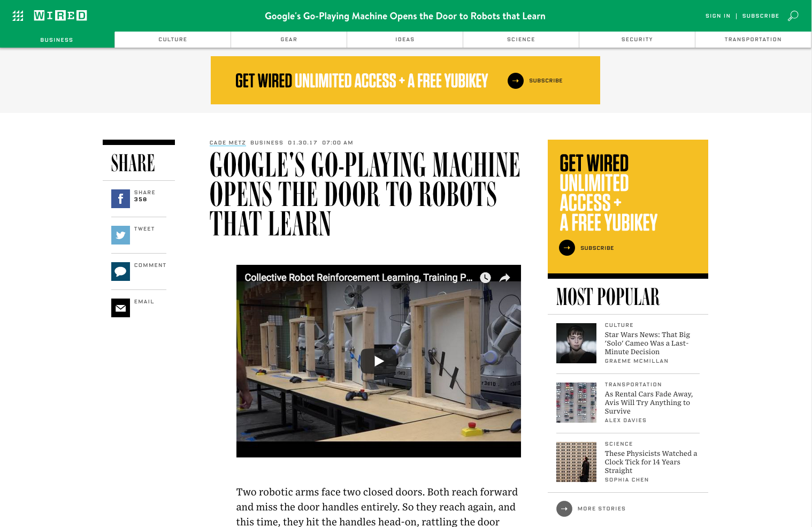Tweet the article with Twitter icon
The width and height of the screenshot is (812, 527).
pyautogui.click(x=120, y=235)
